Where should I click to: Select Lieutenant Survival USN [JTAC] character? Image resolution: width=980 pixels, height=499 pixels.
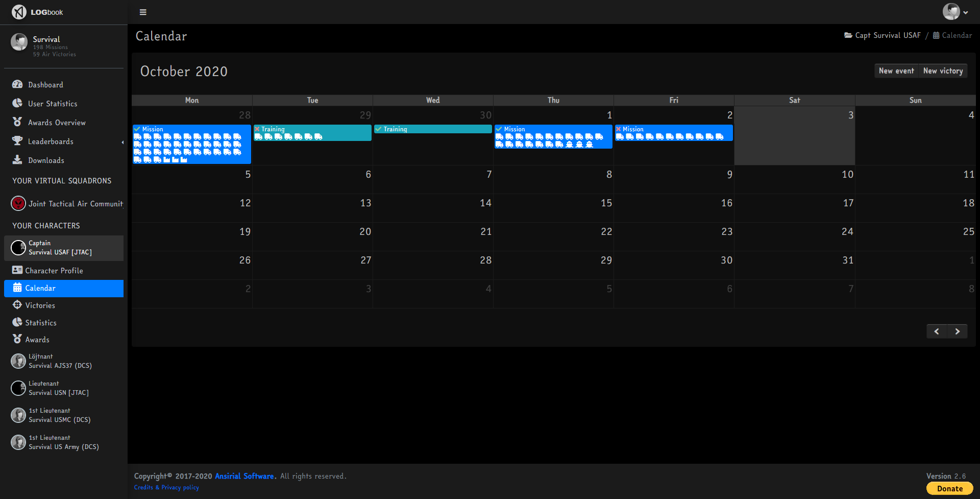click(x=63, y=388)
